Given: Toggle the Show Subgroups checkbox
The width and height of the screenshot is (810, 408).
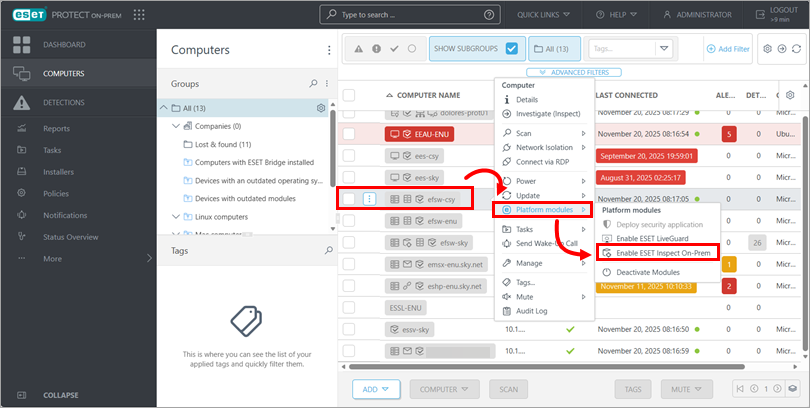Looking at the screenshot, I should coord(512,48).
